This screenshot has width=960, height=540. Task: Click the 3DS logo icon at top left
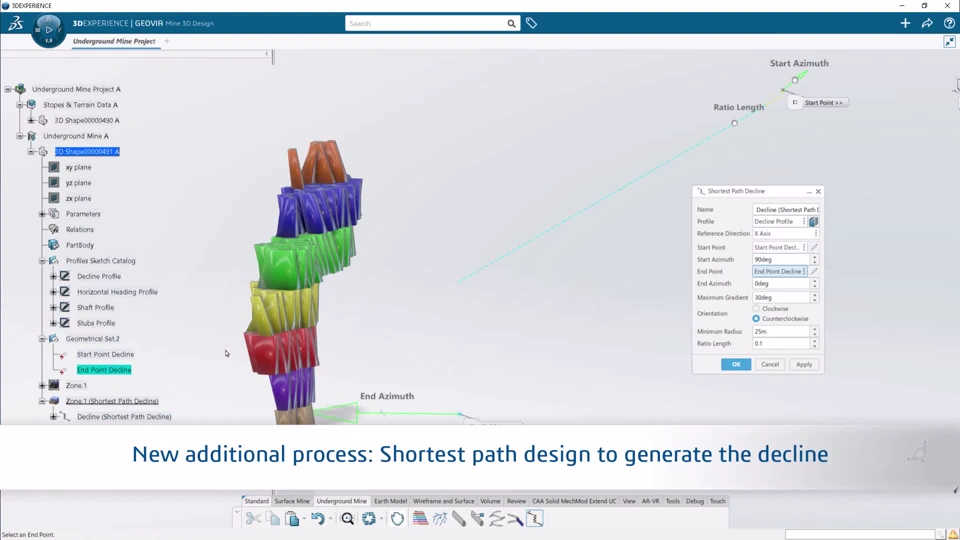pos(15,23)
